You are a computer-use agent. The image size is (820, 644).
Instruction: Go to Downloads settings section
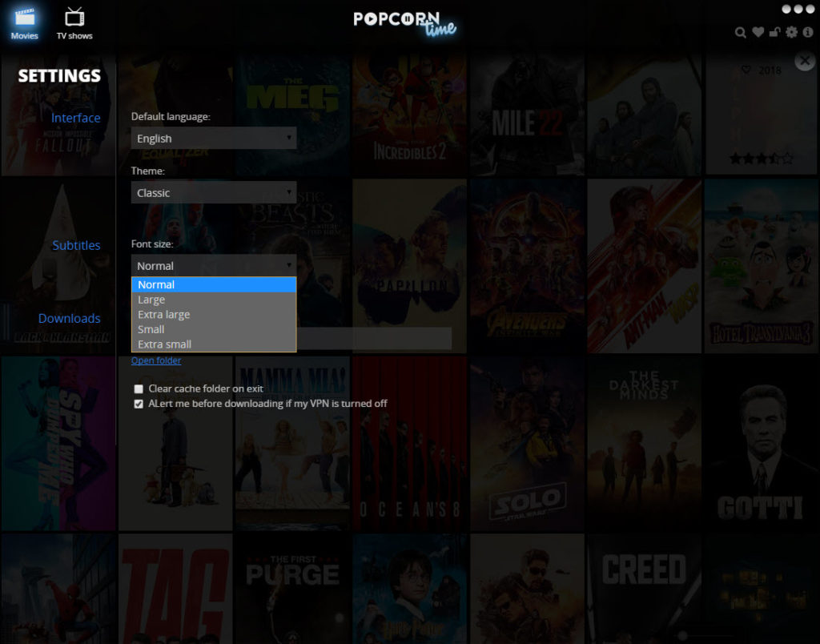tap(69, 318)
